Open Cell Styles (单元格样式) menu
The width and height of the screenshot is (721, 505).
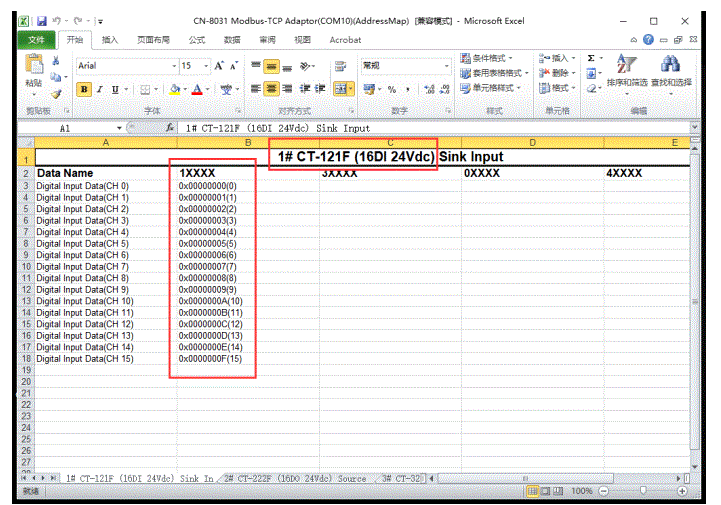pos(491,87)
